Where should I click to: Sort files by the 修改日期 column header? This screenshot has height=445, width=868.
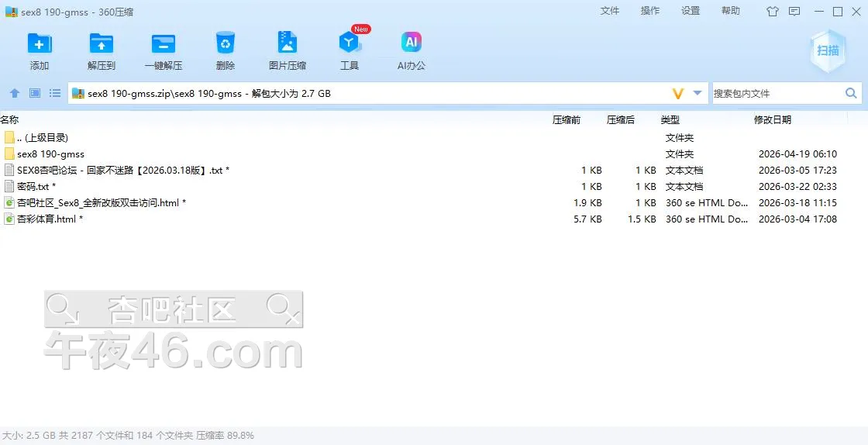pyautogui.click(x=773, y=120)
